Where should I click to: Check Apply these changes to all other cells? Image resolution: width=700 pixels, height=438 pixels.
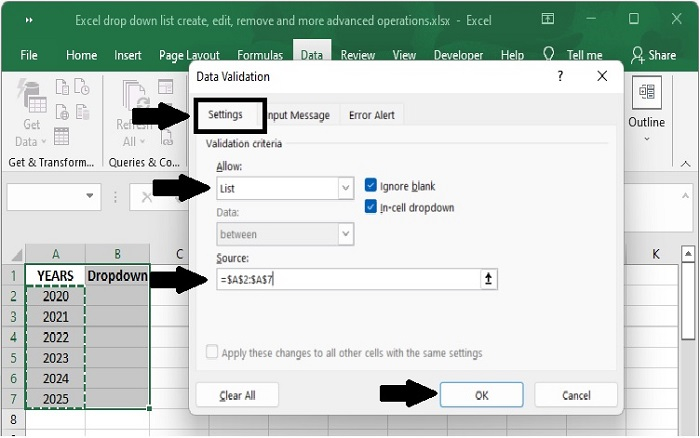tap(212, 352)
